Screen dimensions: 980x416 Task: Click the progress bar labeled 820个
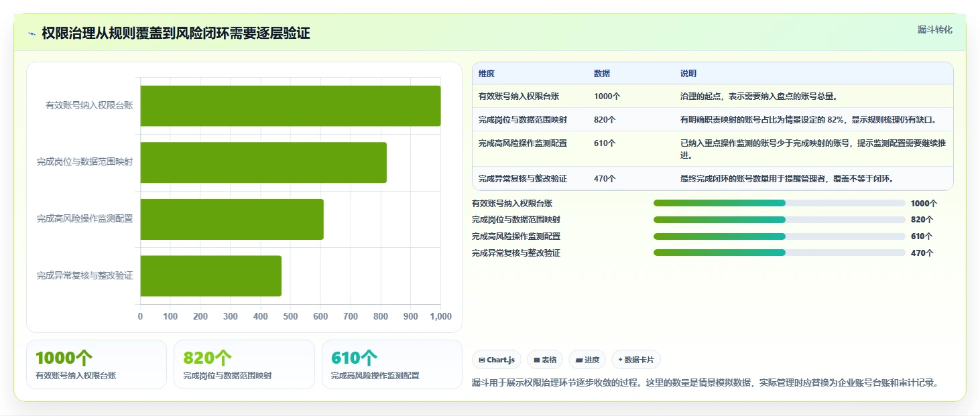(779, 220)
